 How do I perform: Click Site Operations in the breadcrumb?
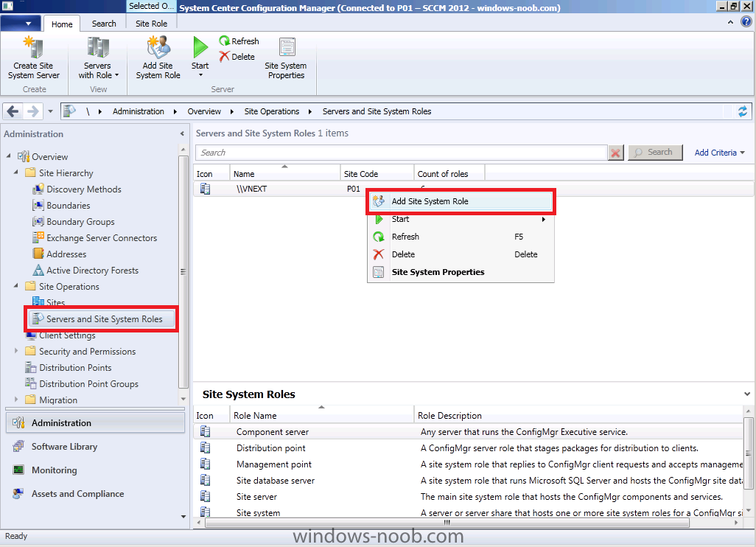[x=271, y=111]
